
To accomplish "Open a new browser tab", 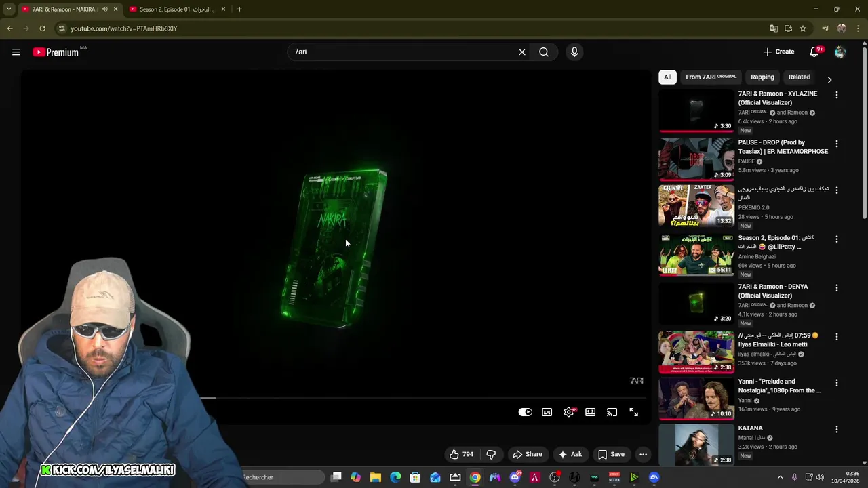I will (239, 9).
